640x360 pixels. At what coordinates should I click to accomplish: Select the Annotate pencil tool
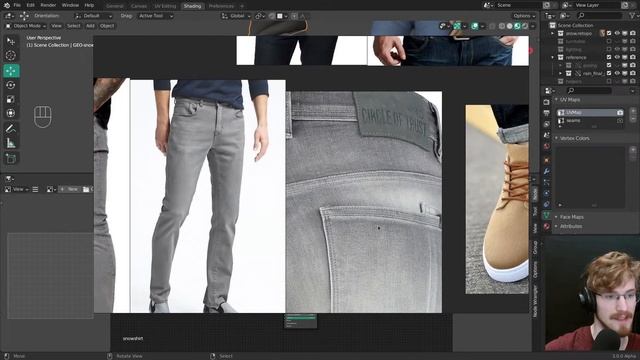pos(11,129)
